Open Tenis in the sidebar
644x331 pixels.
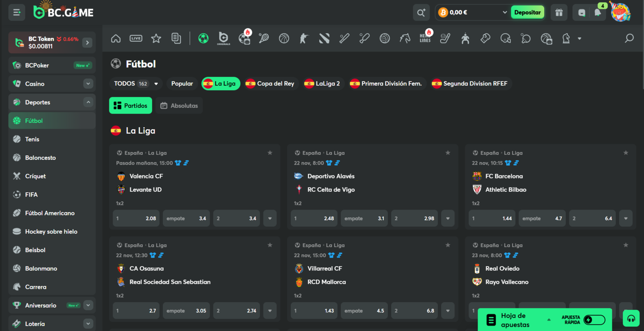click(32, 139)
